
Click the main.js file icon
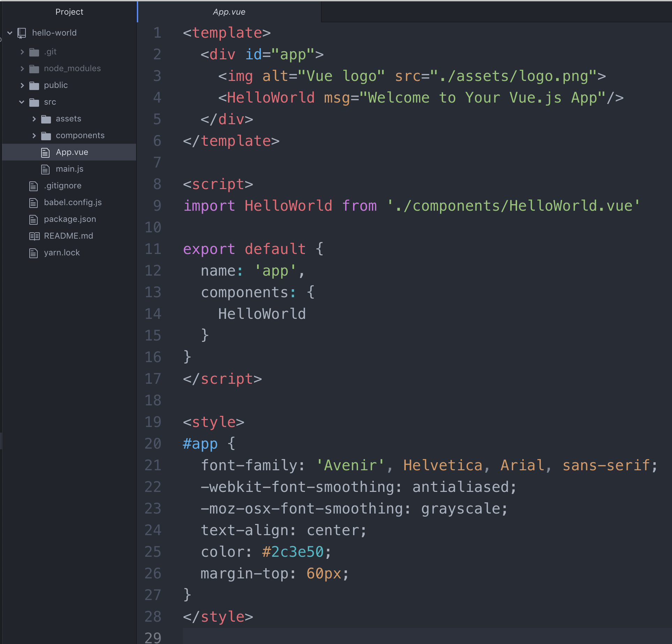click(45, 169)
